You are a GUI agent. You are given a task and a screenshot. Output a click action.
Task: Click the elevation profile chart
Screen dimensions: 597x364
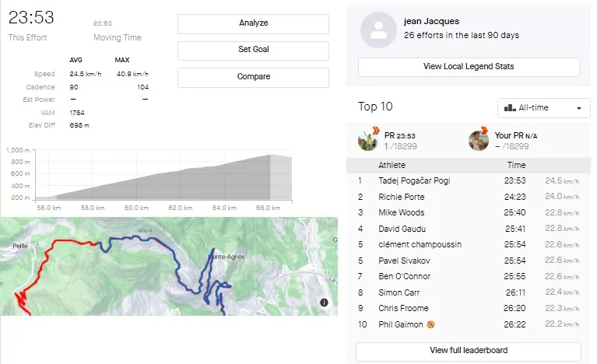[x=163, y=175]
